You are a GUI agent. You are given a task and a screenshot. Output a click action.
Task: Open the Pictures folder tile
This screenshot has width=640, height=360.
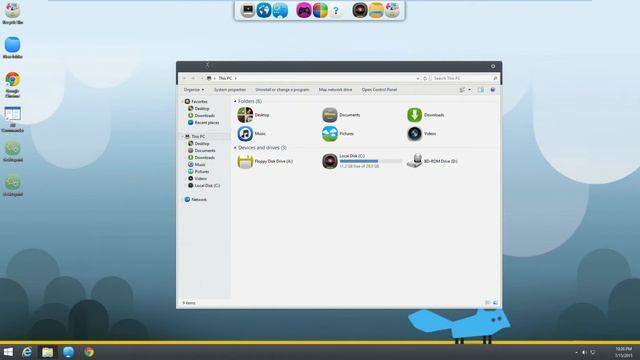[338, 133]
